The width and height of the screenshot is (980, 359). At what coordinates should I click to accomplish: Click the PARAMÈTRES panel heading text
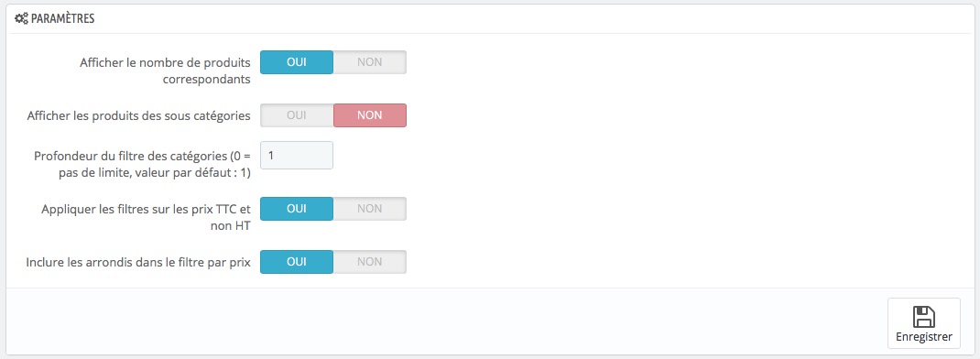click(x=62, y=18)
